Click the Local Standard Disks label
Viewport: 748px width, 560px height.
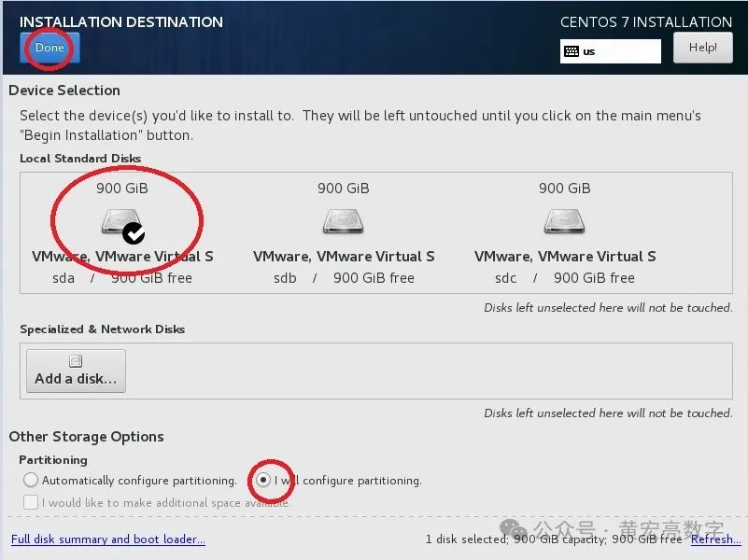click(x=80, y=159)
